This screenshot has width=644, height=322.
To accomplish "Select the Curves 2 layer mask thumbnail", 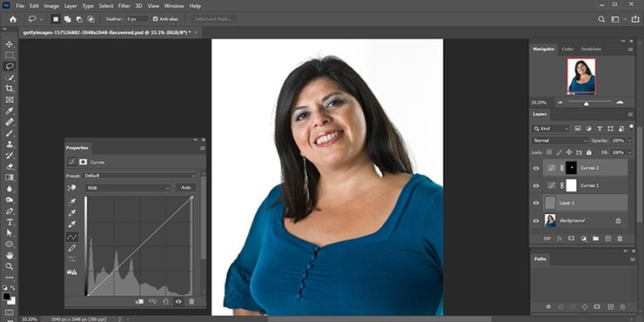I will [x=571, y=168].
